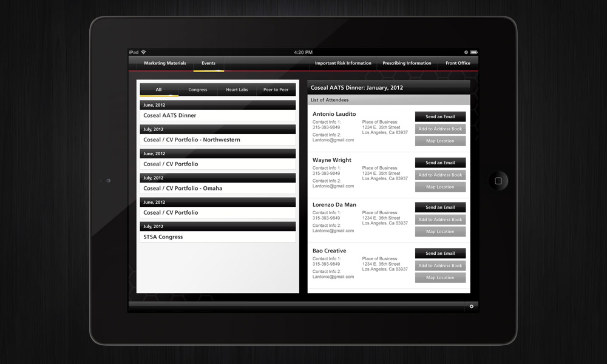Screen dimensions: 607x364
Task: Click the July, 2012 header above STSA Congress
Action: (217, 227)
